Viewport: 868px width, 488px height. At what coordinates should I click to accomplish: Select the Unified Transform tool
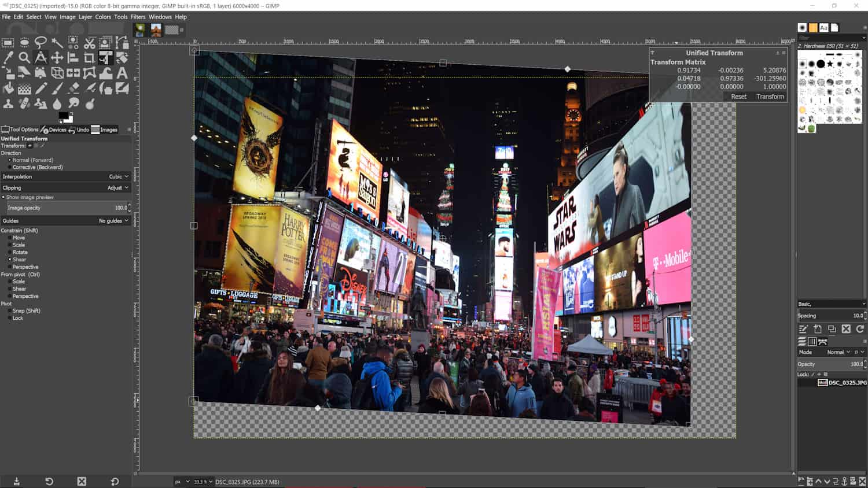pos(105,57)
